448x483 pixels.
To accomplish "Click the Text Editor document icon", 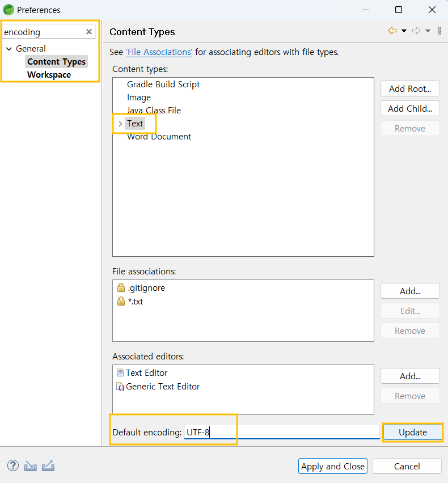I will click(x=120, y=372).
